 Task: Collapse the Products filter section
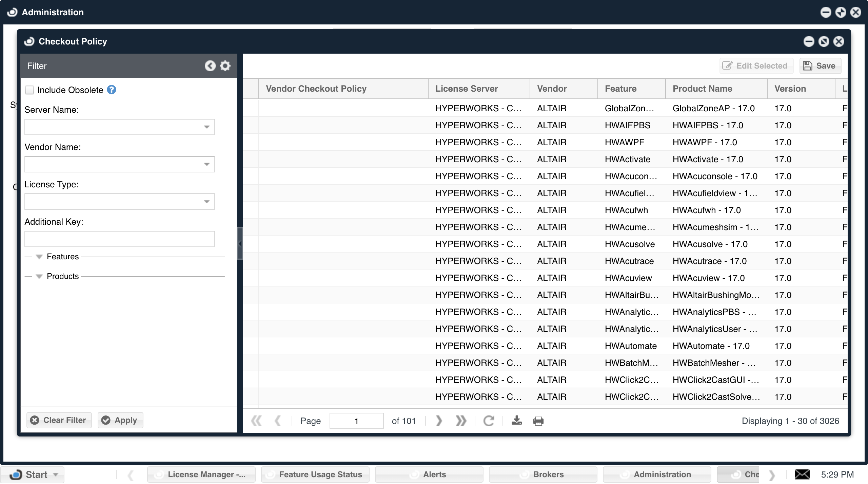39,277
